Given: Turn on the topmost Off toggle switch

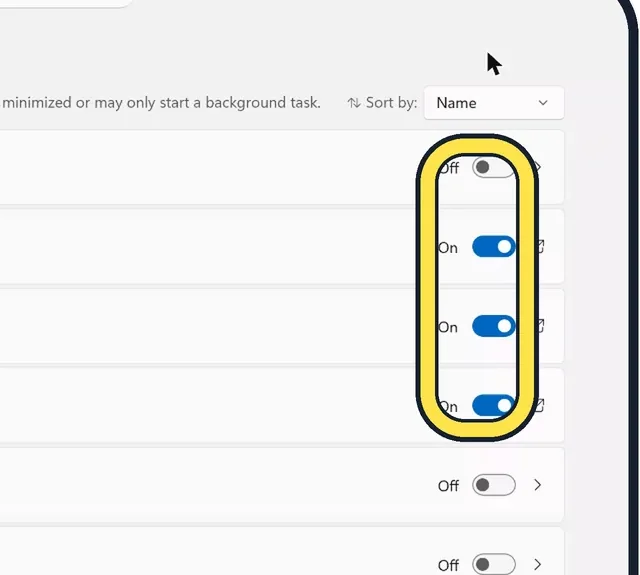Looking at the screenshot, I should coord(493,167).
